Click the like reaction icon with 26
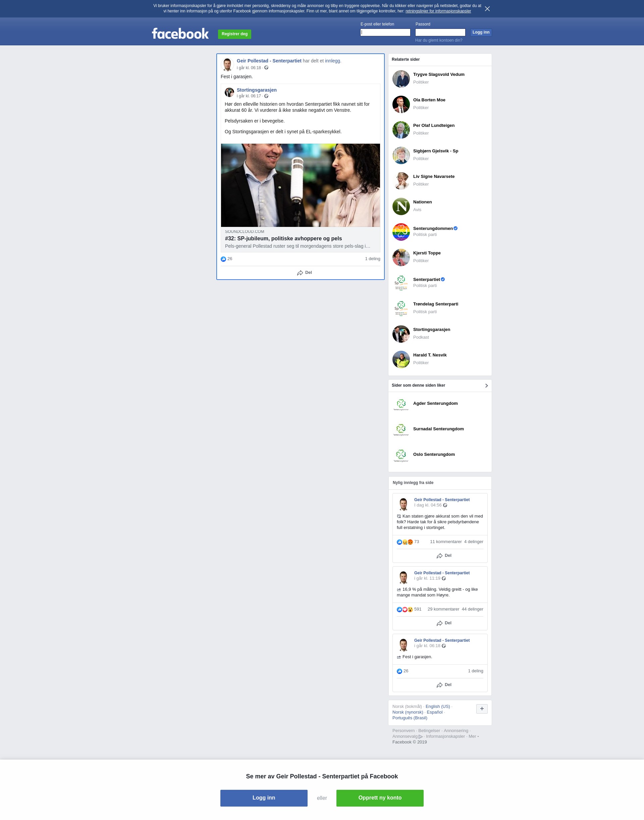644x820 pixels. (x=223, y=259)
